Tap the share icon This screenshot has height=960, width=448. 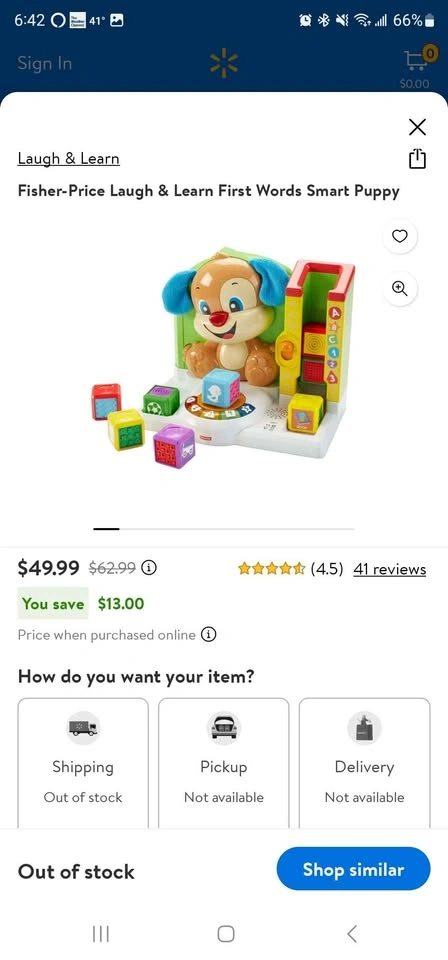[417, 159]
